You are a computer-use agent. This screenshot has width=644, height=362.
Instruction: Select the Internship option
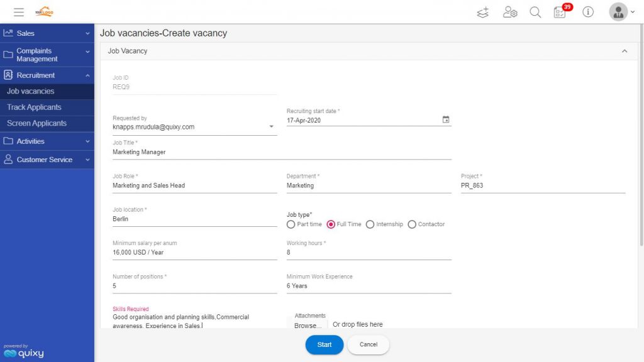pos(370,224)
